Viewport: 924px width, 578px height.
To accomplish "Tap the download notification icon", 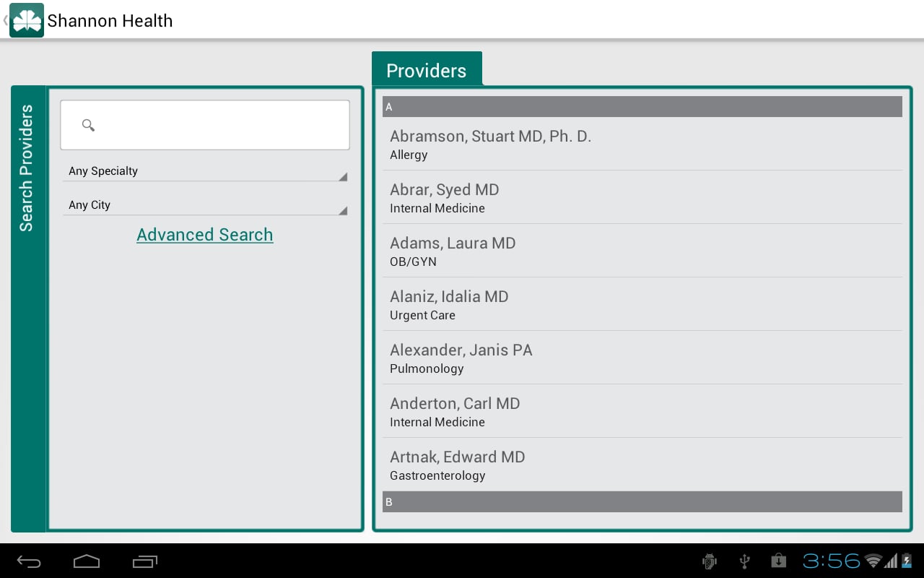I will tap(778, 561).
